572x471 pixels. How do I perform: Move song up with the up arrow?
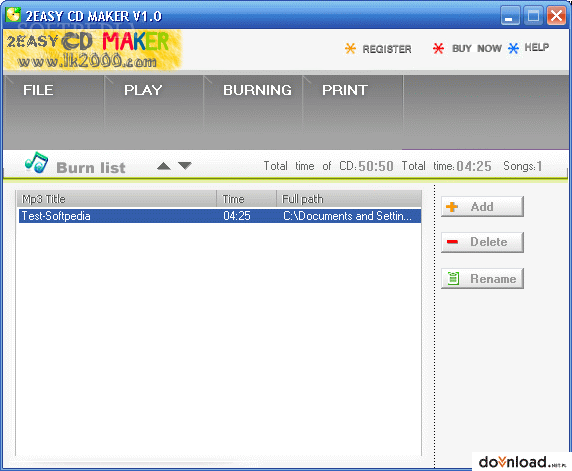(x=164, y=166)
